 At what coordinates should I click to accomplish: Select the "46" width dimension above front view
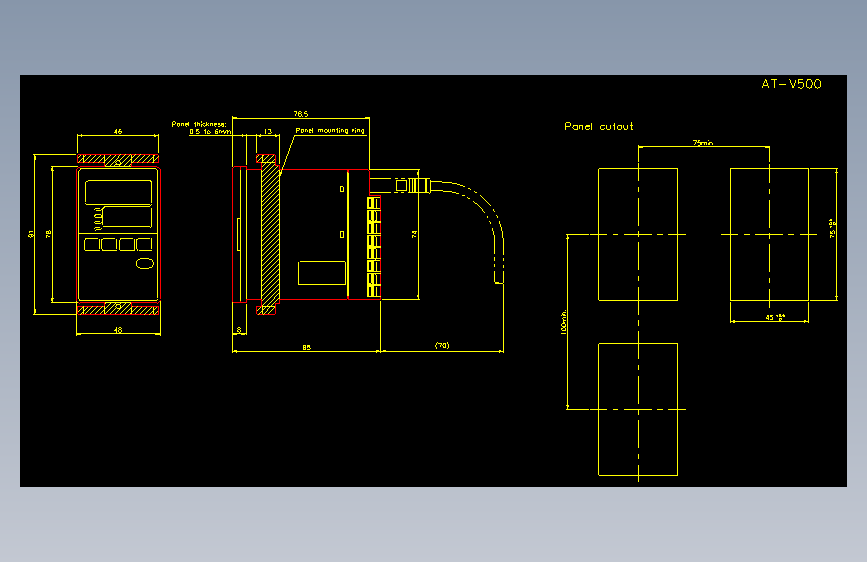tap(118, 132)
